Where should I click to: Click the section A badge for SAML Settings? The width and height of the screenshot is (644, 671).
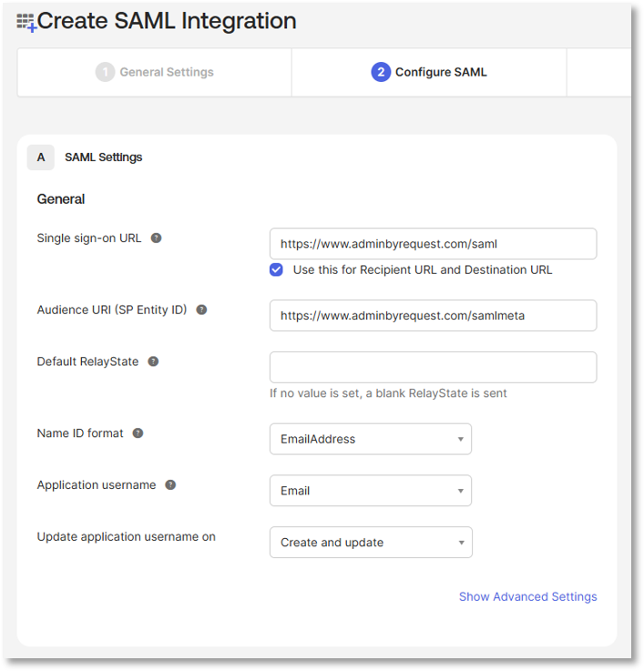coord(40,158)
